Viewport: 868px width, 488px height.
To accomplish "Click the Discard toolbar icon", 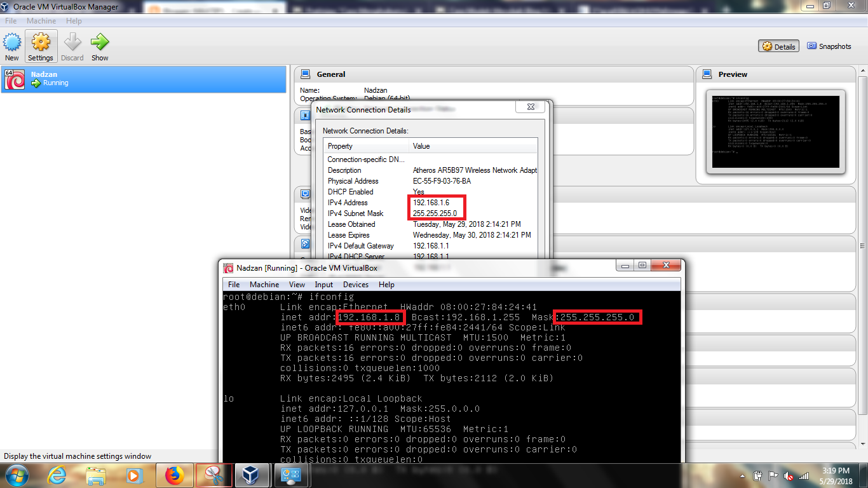I will [72, 43].
